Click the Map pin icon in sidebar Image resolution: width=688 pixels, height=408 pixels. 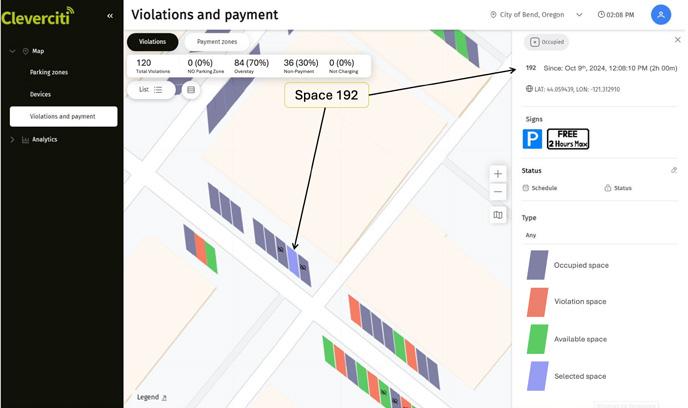[x=25, y=51]
